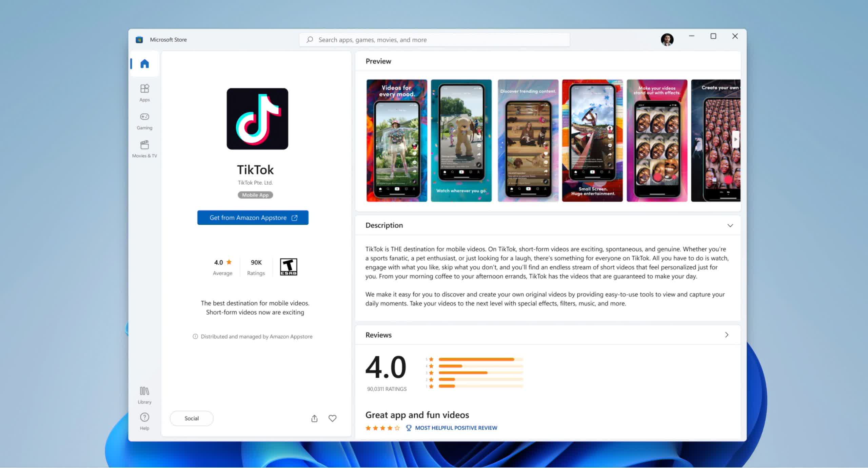Open Help in the sidebar

144,422
